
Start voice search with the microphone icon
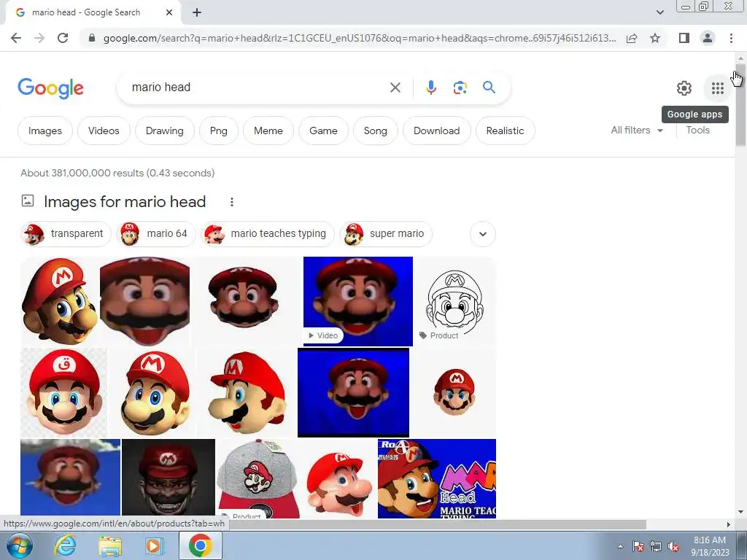430,87
